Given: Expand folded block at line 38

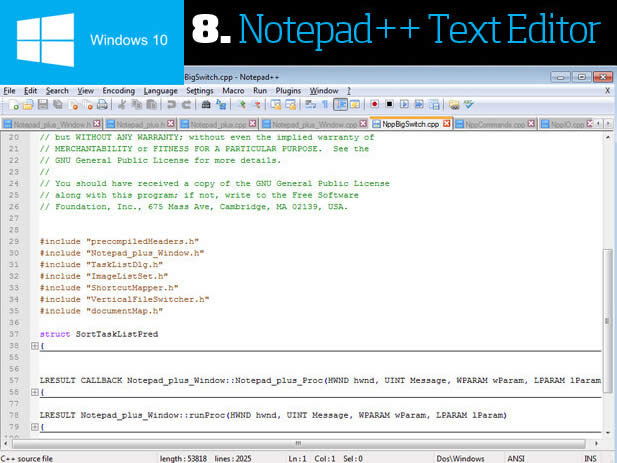Looking at the screenshot, I should click(x=35, y=346).
